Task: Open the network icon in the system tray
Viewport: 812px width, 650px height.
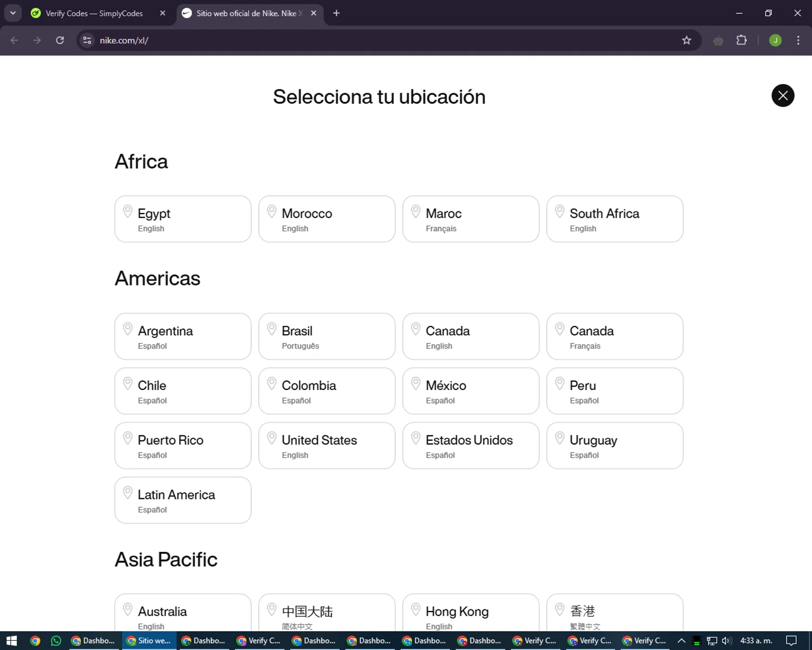Action: (712, 641)
